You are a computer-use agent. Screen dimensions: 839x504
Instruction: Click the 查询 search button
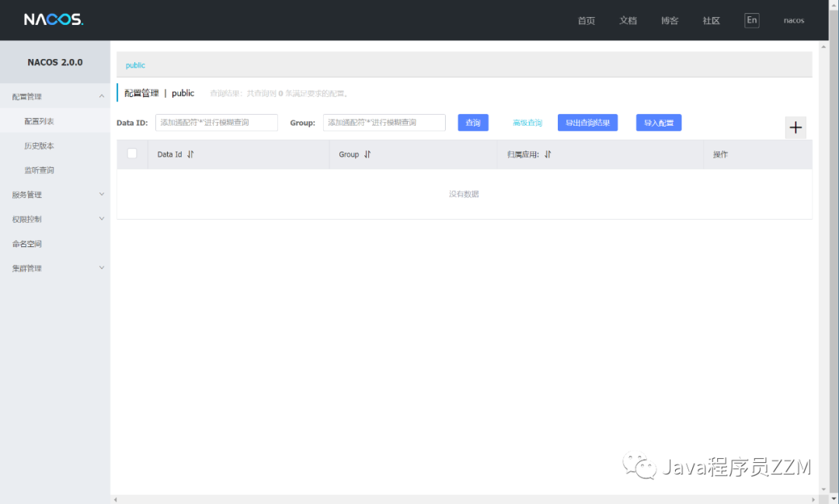pyautogui.click(x=473, y=123)
